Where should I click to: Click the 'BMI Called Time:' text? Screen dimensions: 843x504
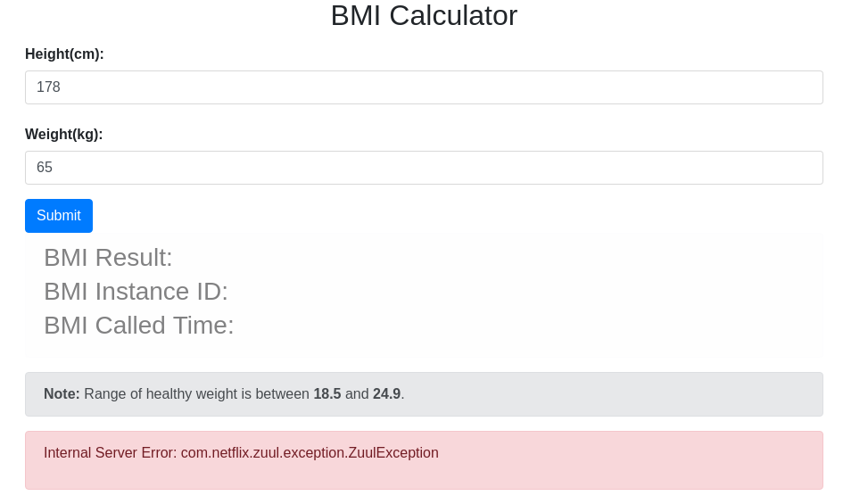point(138,326)
